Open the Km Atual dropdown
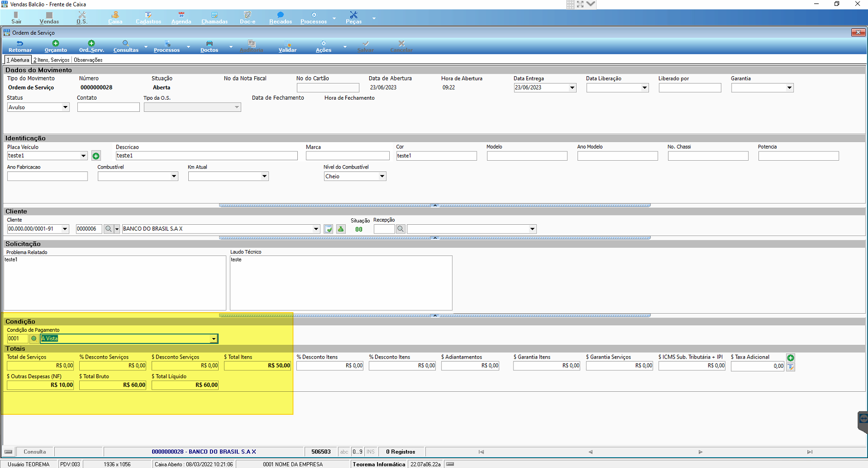 point(264,176)
